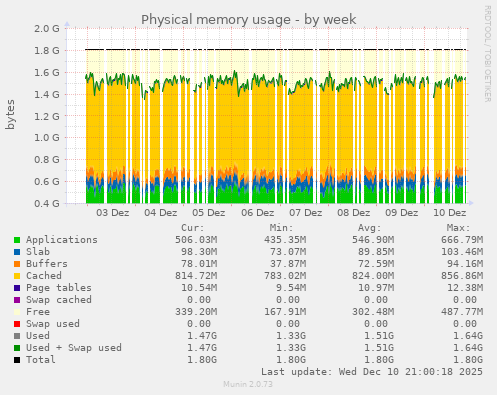This screenshot has width=497, height=395.
Task: Click the 06 Dez x-axis label
Action: coord(258,213)
